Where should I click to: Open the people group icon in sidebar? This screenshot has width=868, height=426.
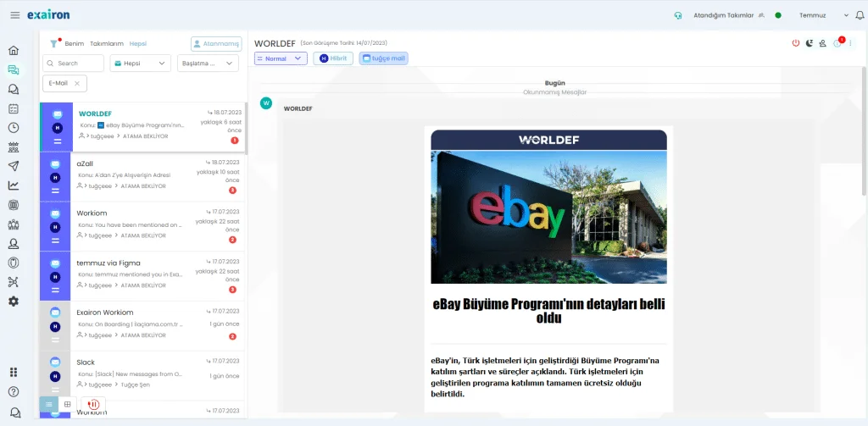14,224
